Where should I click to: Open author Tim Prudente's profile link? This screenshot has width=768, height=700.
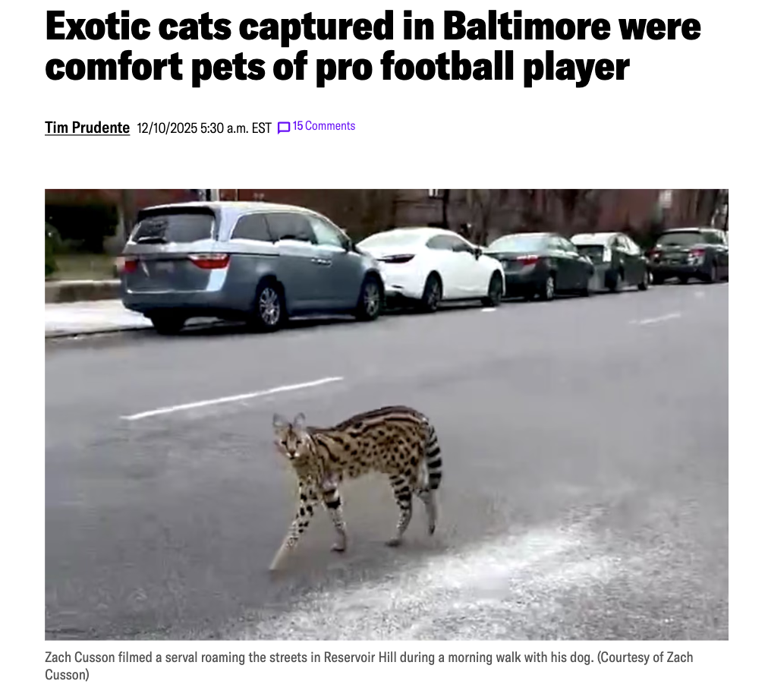coord(87,128)
